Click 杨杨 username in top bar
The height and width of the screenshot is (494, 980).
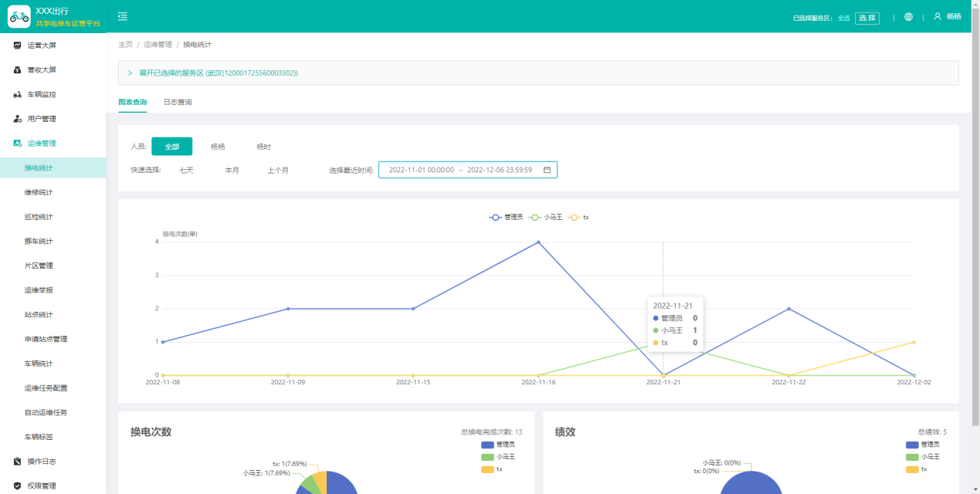(954, 17)
